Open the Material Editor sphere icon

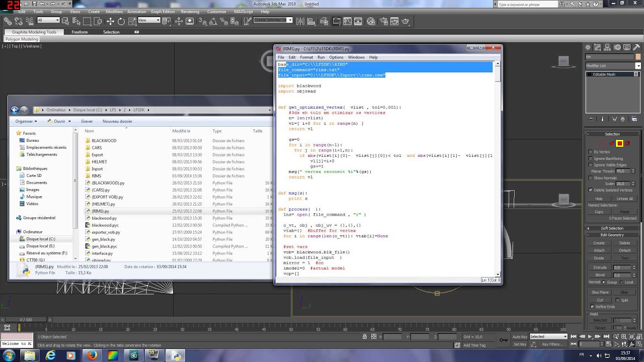[371, 21]
